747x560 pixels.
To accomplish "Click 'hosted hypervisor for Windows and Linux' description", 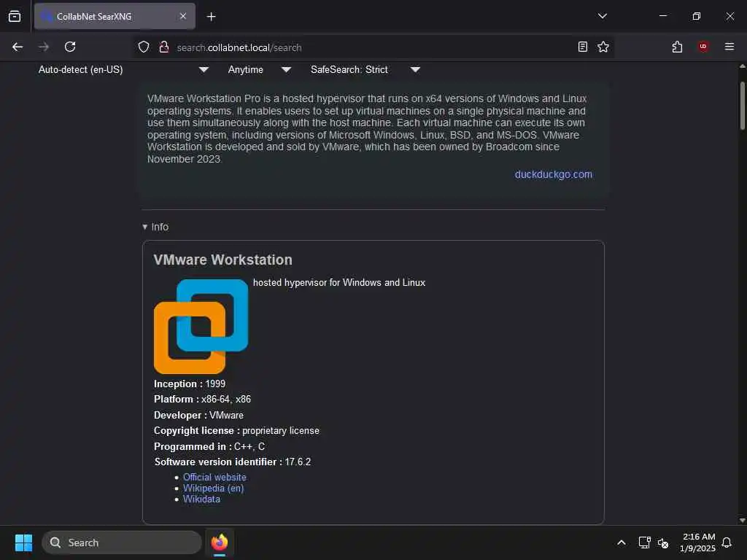I will tap(338, 282).
